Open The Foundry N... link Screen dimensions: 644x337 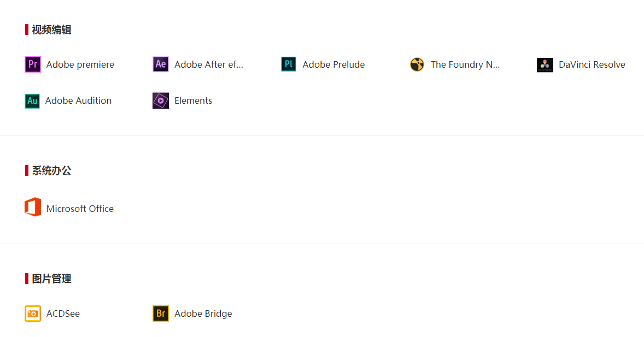465,64
